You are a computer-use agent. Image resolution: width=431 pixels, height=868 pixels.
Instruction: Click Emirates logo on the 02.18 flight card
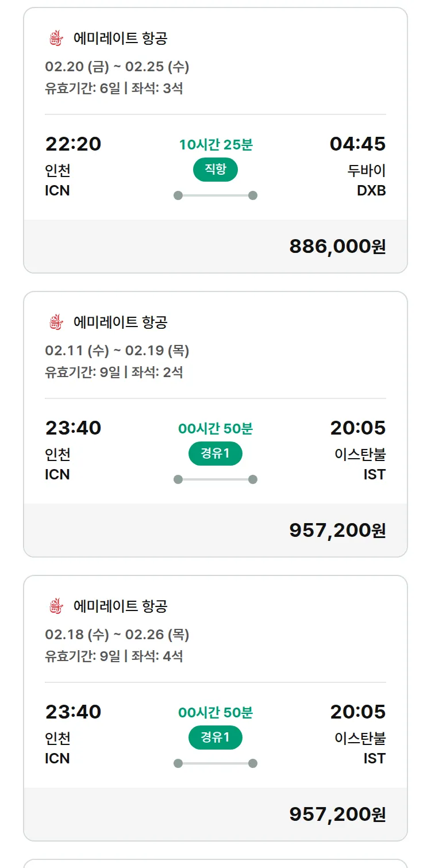tap(56, 606)
